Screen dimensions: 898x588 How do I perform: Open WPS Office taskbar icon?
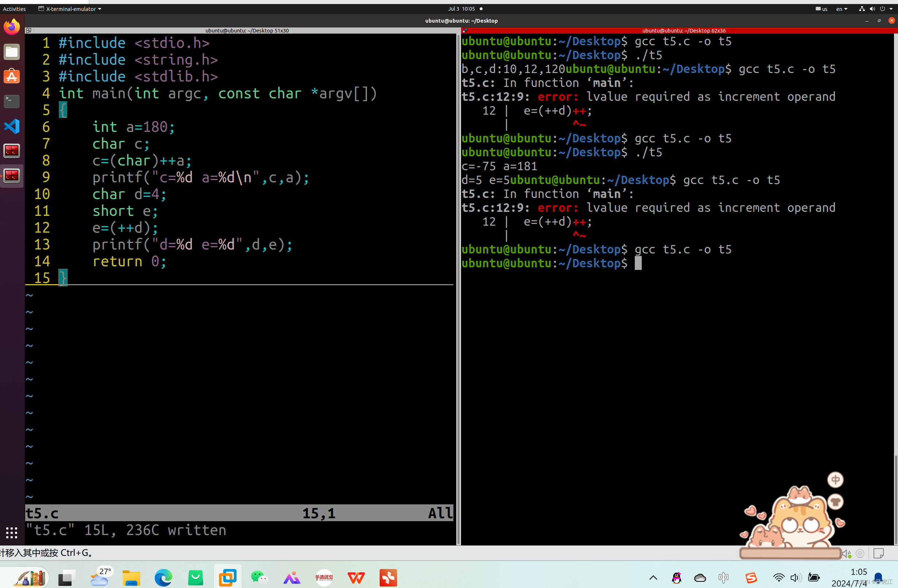click(x=356, y=577)
